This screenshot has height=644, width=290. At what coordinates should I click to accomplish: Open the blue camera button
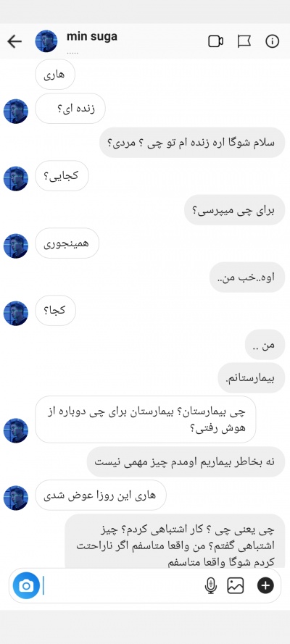[26, 585]
